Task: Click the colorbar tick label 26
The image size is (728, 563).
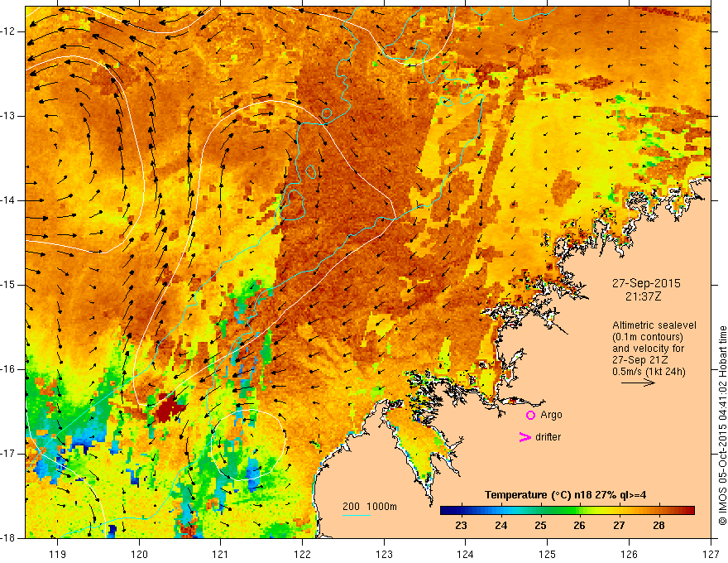Action: pos(579,526)
